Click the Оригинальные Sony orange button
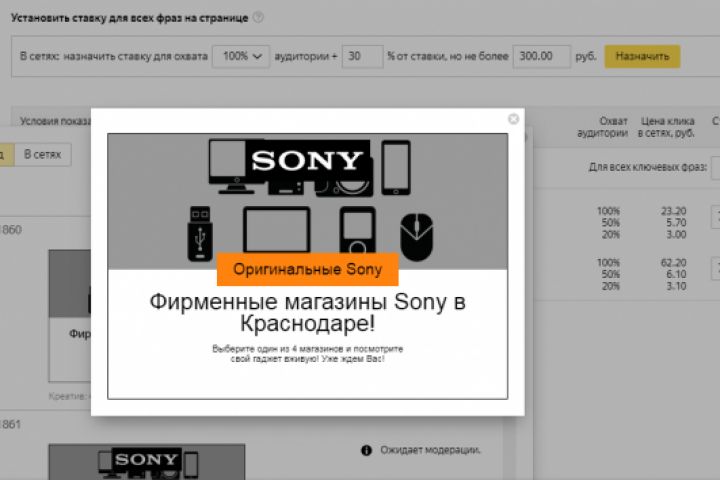This screenshot has width=720, height=480. (308, 269)
